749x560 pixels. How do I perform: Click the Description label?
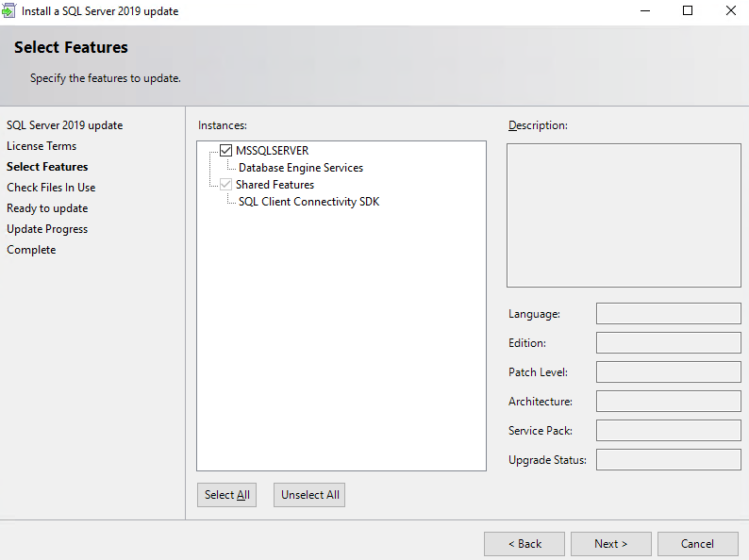point(538,125)
